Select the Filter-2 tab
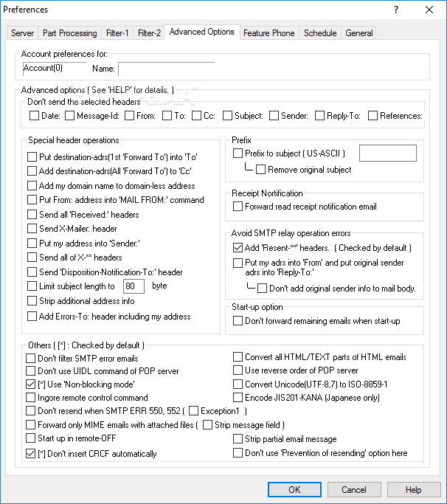 [x=149, y=33]
